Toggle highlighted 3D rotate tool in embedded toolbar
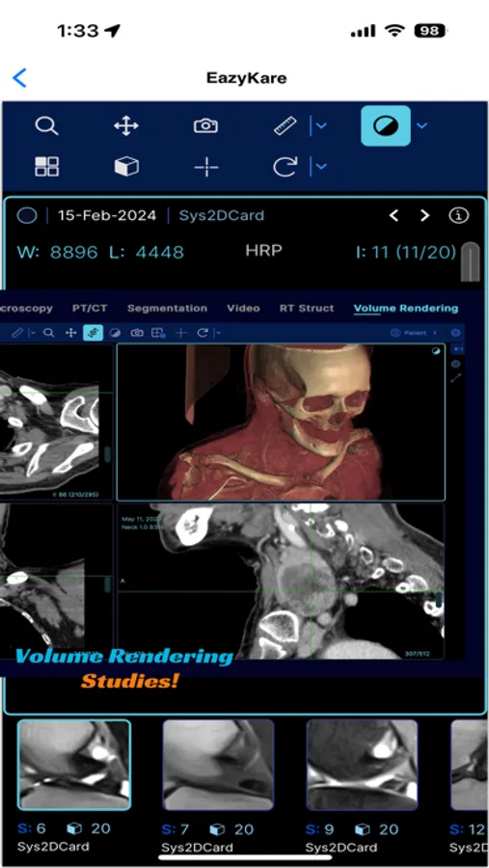The width and height of the screenshot is (489, 868). [x=93, y=333]
